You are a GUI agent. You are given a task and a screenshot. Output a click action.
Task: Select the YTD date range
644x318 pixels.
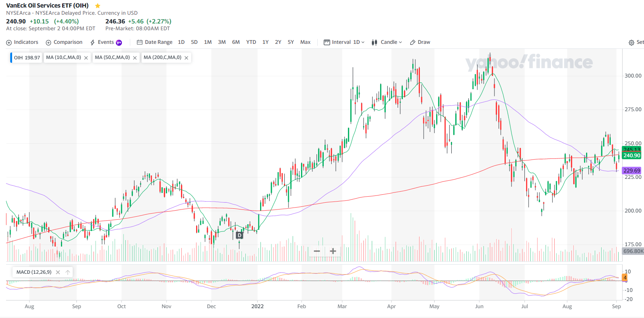tap(251, 42)
